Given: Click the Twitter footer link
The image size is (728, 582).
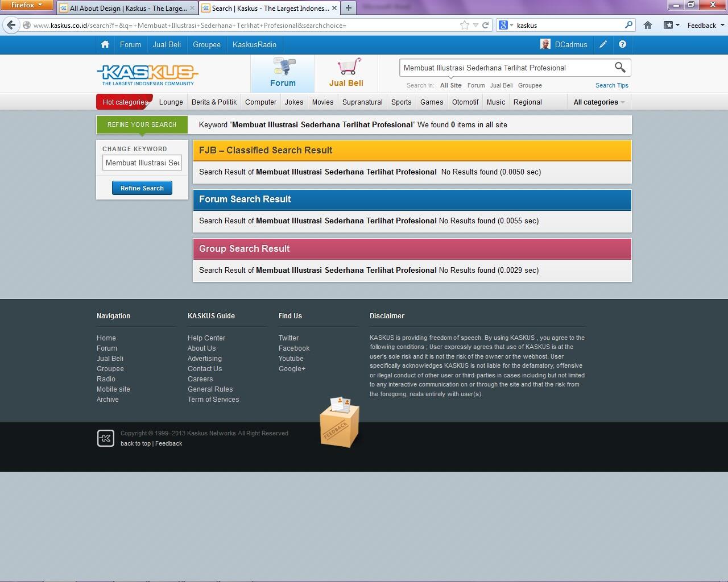Looking at the screenshot, I should [x=288, y=338].
